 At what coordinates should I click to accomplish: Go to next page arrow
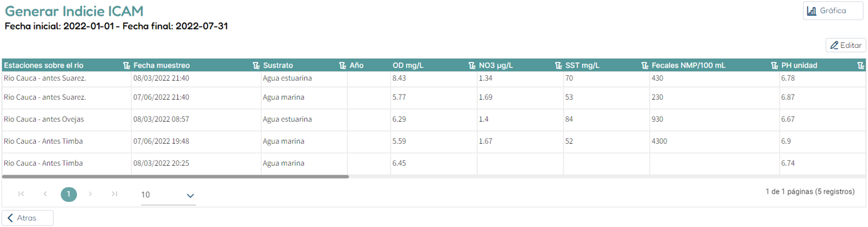pyautogui.click(x=91, y=194)
